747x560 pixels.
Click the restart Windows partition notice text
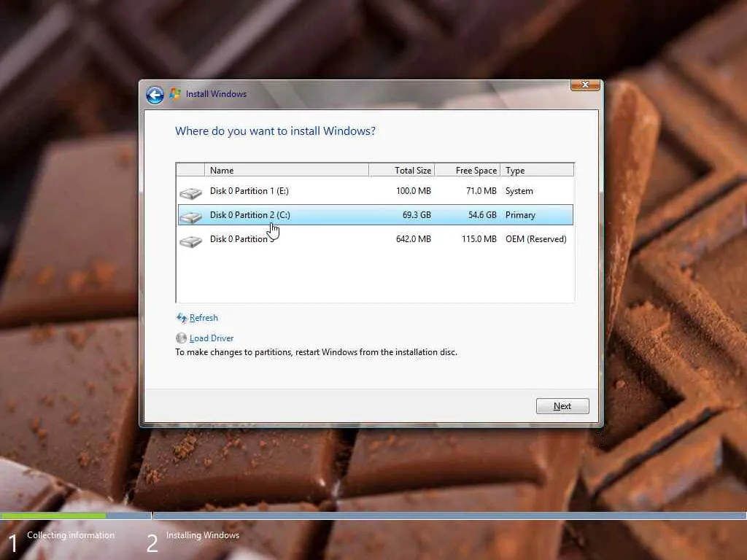pos(317,352)
